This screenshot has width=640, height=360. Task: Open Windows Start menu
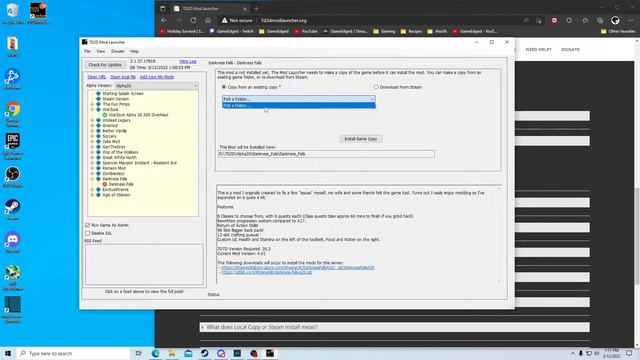pos(8,353)
